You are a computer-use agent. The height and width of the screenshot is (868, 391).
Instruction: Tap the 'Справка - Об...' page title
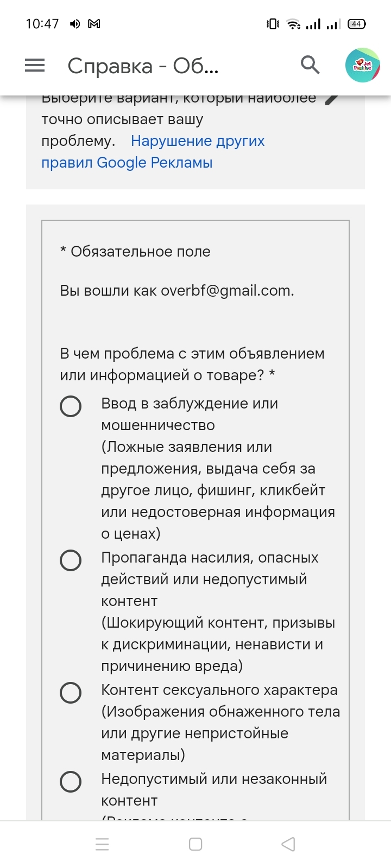tap(143, 66)
